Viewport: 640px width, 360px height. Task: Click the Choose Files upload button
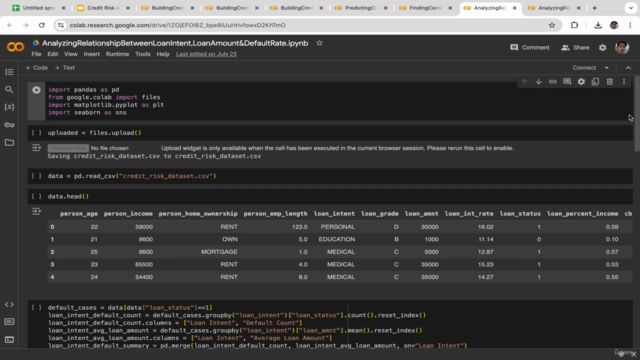coord(68,148)
